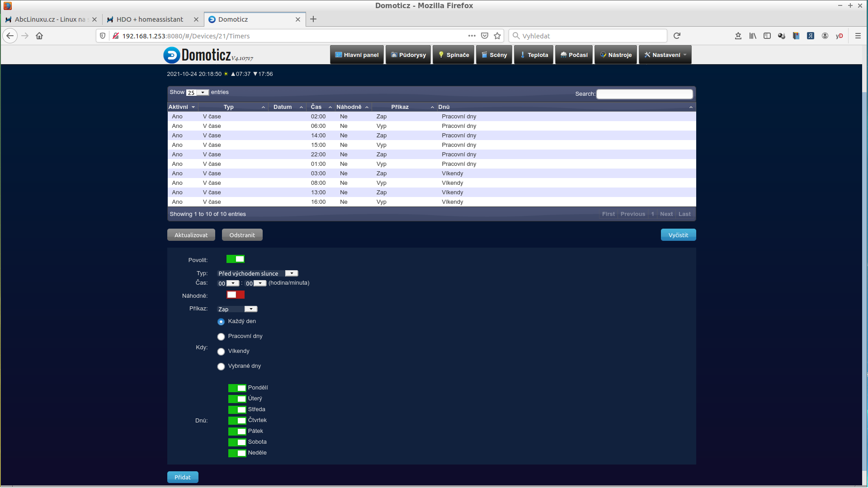The image size is (868, 488).
Task: Open the Show entries count dropdown
Action: point(198,92)
